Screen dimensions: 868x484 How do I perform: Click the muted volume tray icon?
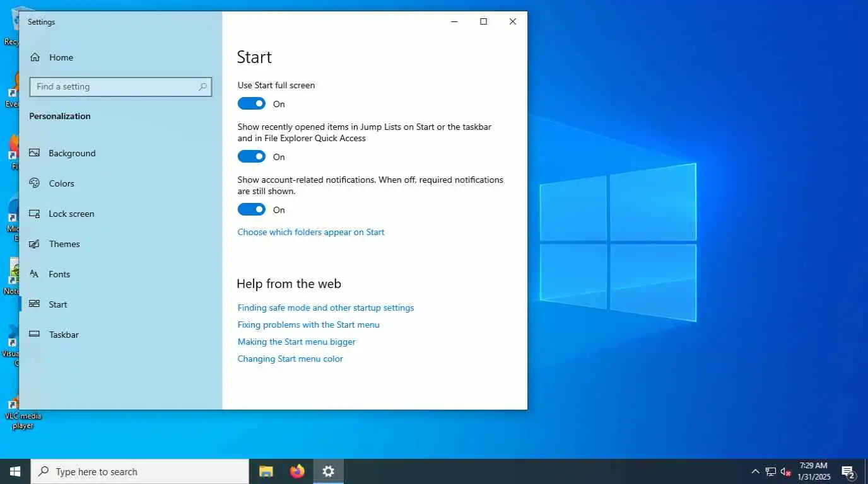click(786, 471)
